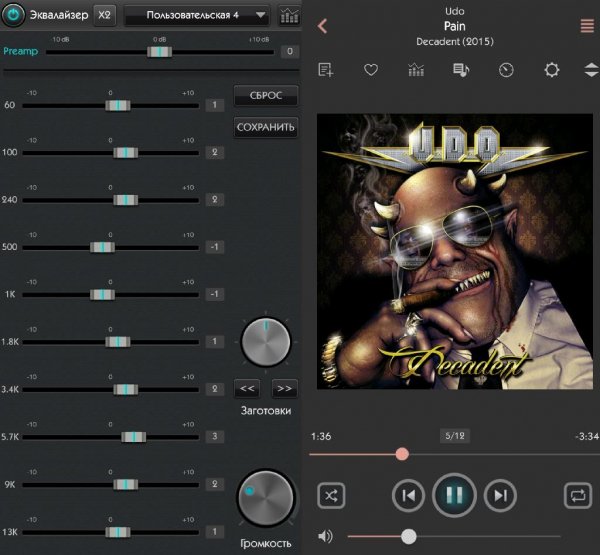600x555 pixels.
Task: Click the elapsed time 1:36
Action: click(321, 436)
